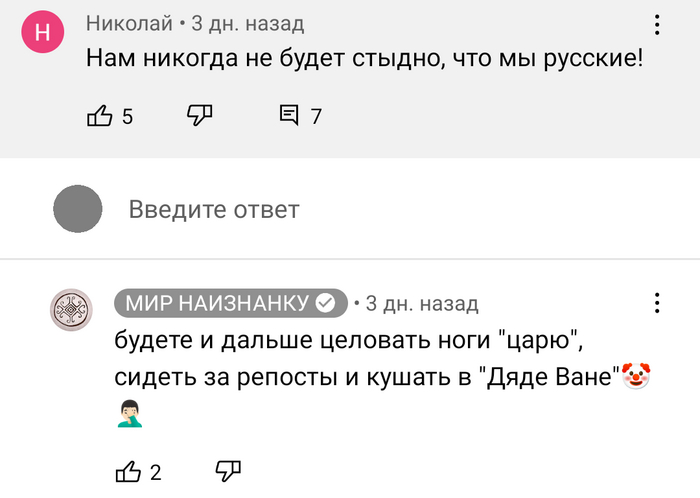Viewport: 700px width, 498px height.
Task: Open МИР НАИЗНАНКУ channel name badge
Action: [218, 303]
